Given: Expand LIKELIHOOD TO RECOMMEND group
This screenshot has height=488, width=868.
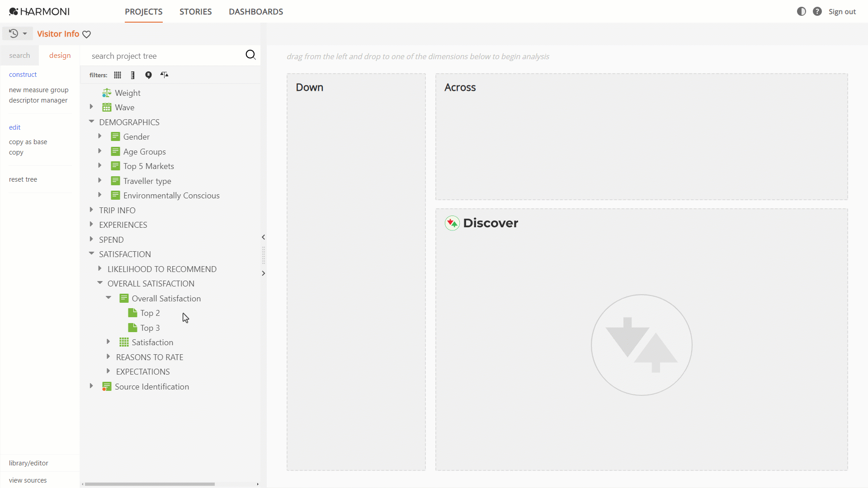Looking at the screenshot, I should 100,268.
